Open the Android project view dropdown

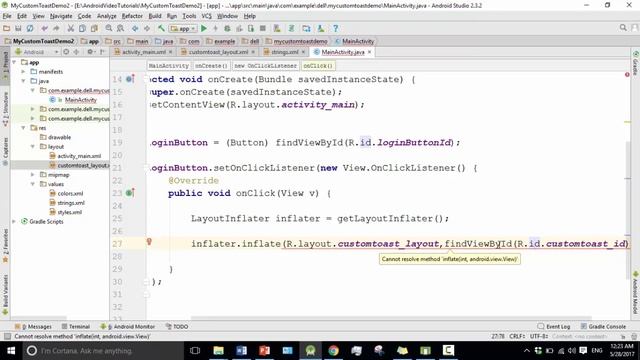[x=37, y=52]
